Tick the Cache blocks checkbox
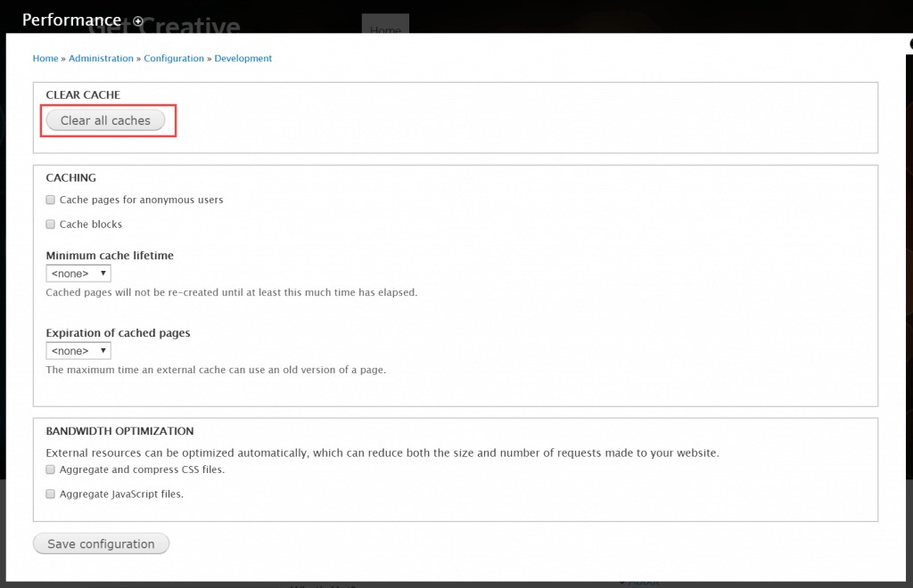The height and width of the screenshot is (588, 913). 51,224
